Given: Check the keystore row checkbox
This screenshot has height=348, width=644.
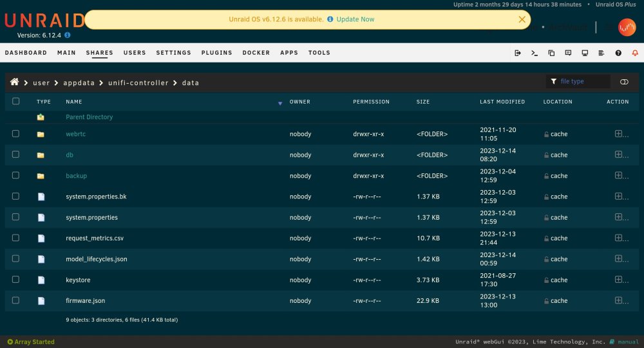Looking at the screenshot, I should coord(15,280).
